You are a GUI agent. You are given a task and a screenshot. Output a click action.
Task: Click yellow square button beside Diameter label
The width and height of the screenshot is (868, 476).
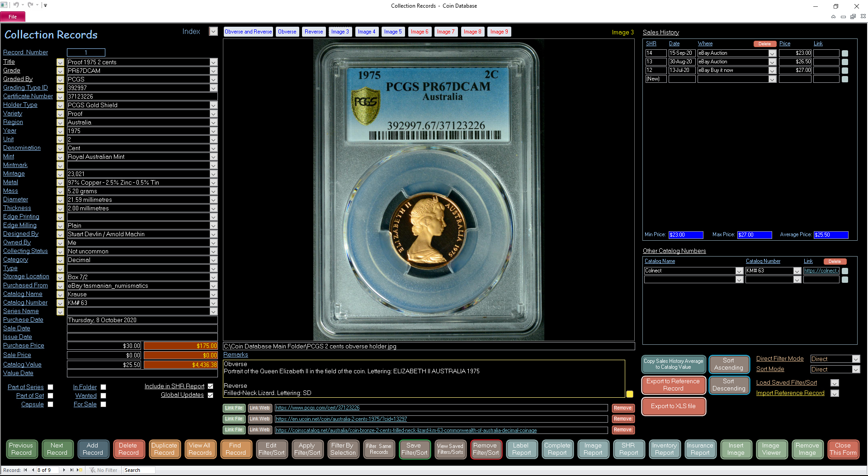[60, 200]
